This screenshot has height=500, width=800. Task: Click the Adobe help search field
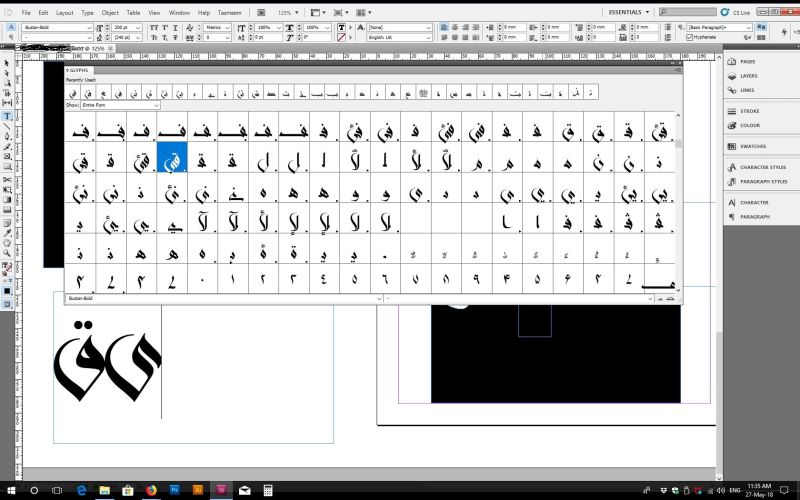(x=689, y=12)
